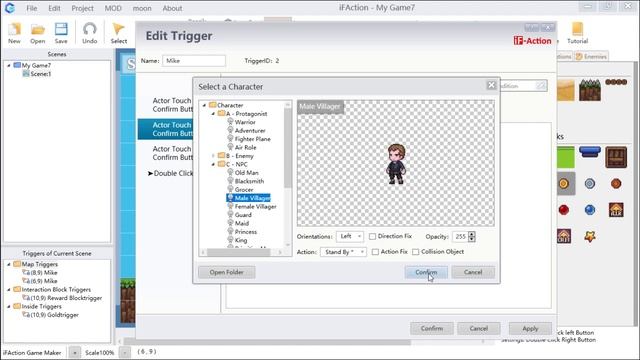Collapse the C - NPC folder
The image size is (640, 360).
(213, 164)
